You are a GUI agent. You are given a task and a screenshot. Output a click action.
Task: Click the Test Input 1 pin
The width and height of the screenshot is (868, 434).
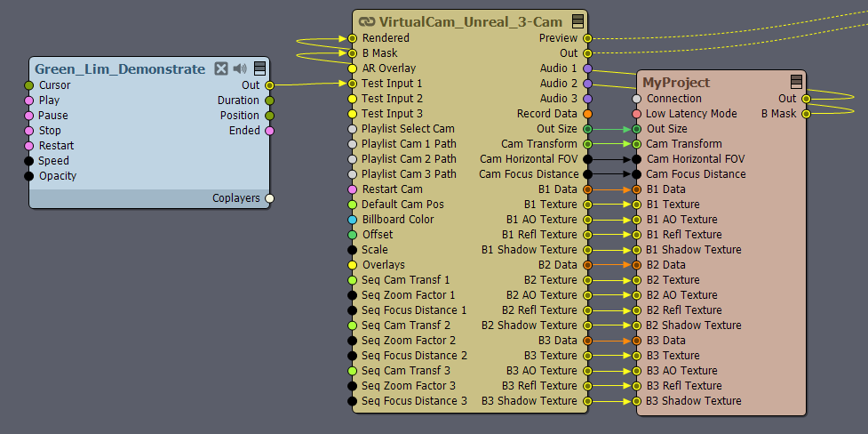[x=352, y=84]
